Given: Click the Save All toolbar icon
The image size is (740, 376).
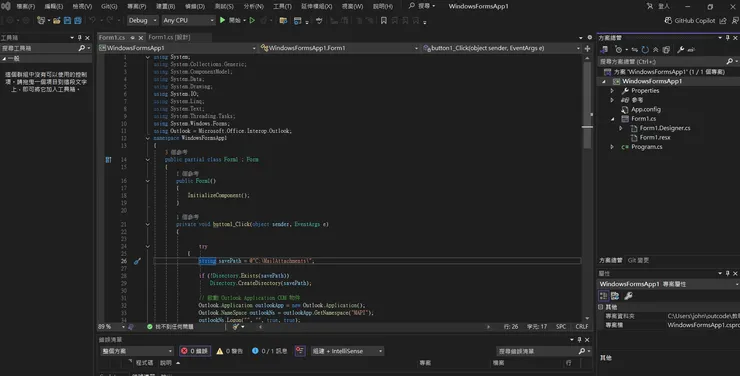Looking at the screenshot, I should pyautogui.click(x=78, y=20).
